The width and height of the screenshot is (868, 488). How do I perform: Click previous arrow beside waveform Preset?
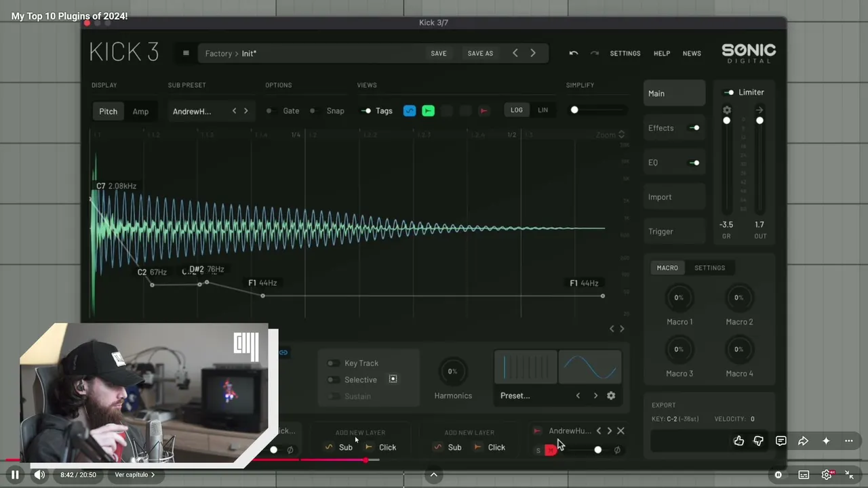click(578, 396)
